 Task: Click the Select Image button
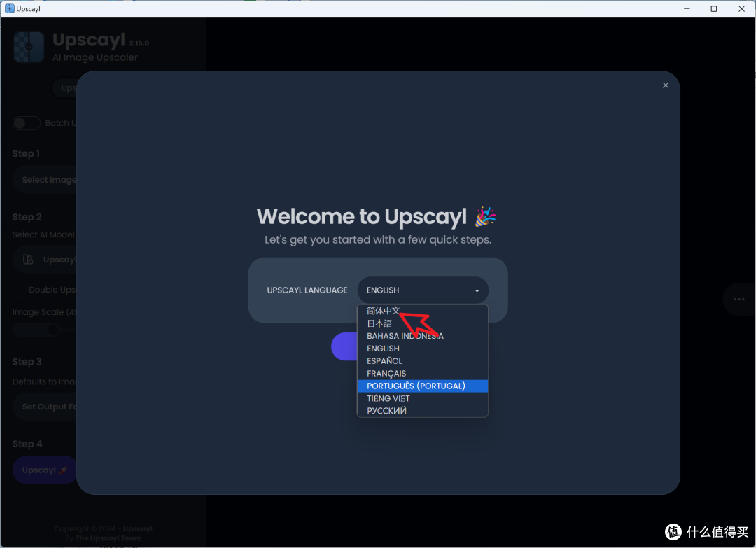pyautogui.click(x=45, y=180)
